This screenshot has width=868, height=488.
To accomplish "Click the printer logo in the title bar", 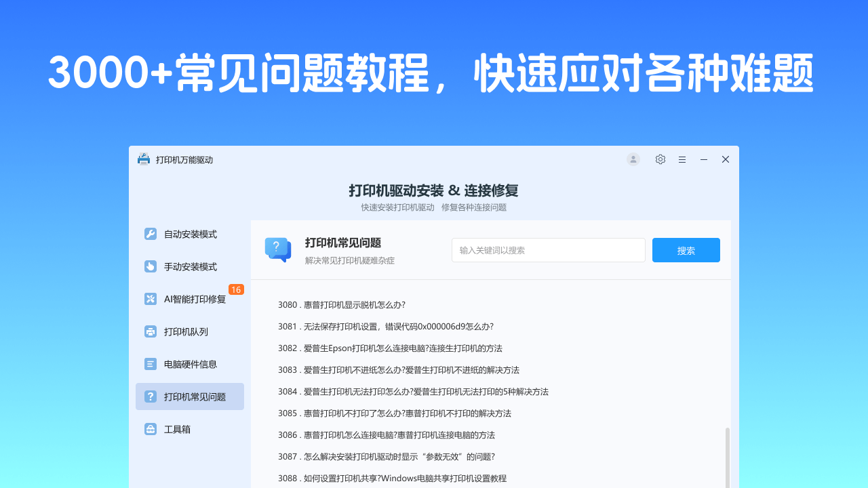I will tap(144, 159).
